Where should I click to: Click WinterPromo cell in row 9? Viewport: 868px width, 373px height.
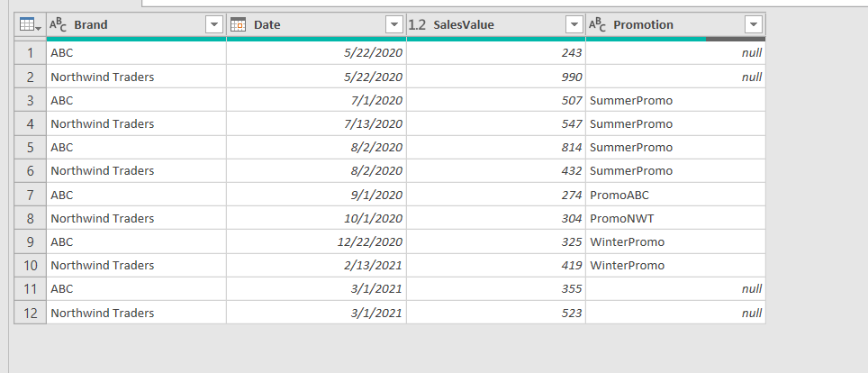click(x=676, y=241)
